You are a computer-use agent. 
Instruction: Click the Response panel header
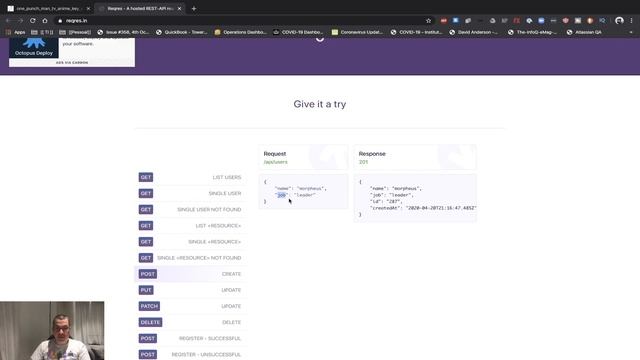415,157
